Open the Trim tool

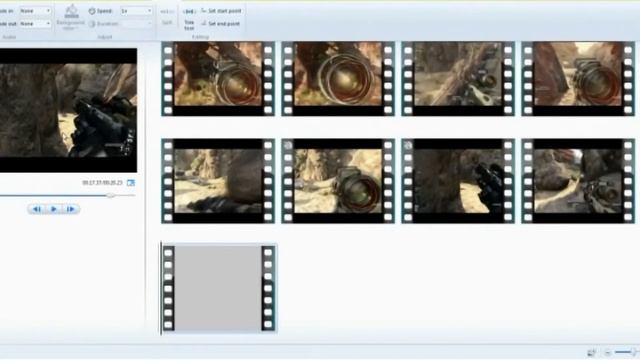189,19
